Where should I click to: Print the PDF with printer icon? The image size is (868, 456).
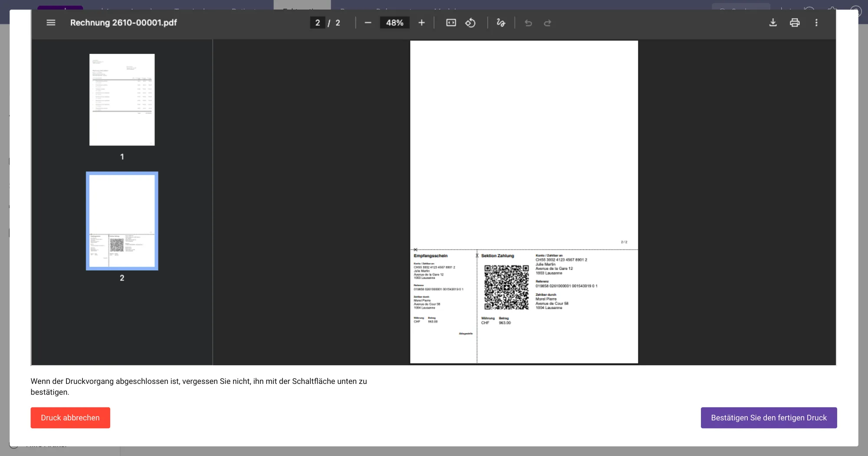coord(795,23)
